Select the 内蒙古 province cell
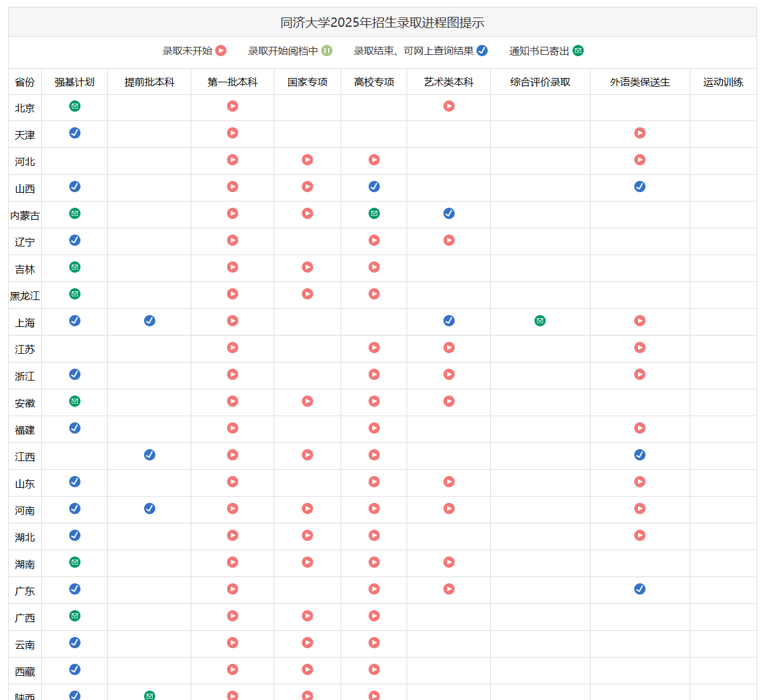This screenshot has height=700, width=764. pos(25,215)
